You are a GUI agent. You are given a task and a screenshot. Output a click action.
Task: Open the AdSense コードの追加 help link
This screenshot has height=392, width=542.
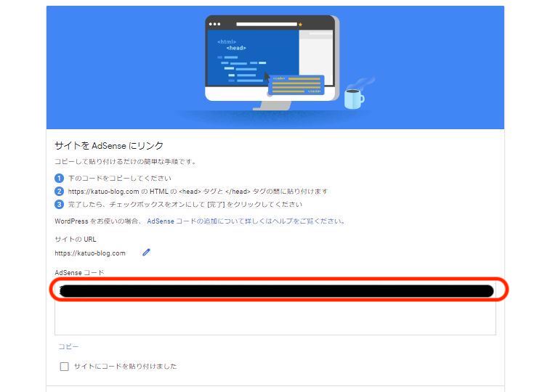tap(246, 221)
